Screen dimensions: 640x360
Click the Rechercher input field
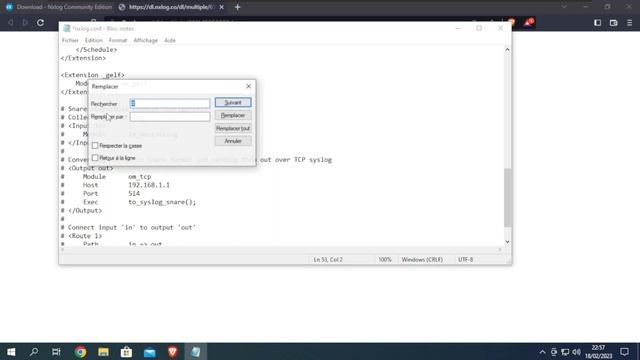170,103
